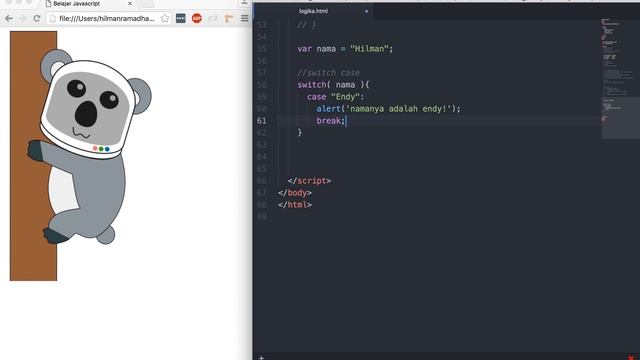Open the dark three-dot extension icon
This screenshot has height=360, width=640.
[181, 18]
